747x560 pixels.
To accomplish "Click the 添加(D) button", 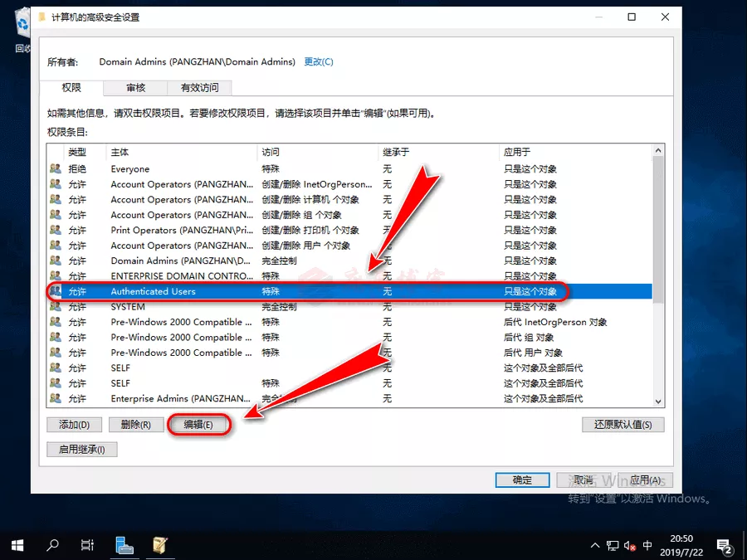I will click(74, 425).
